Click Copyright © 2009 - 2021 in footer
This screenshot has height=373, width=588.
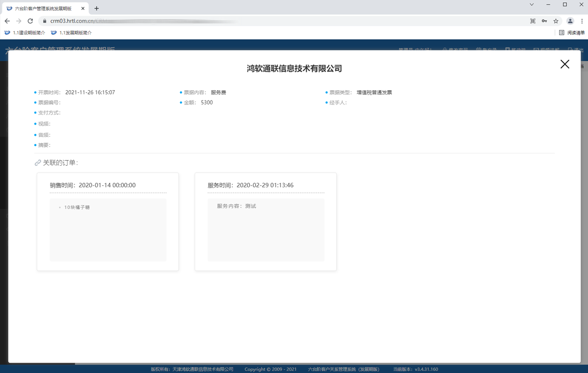[x=270, y=369]
